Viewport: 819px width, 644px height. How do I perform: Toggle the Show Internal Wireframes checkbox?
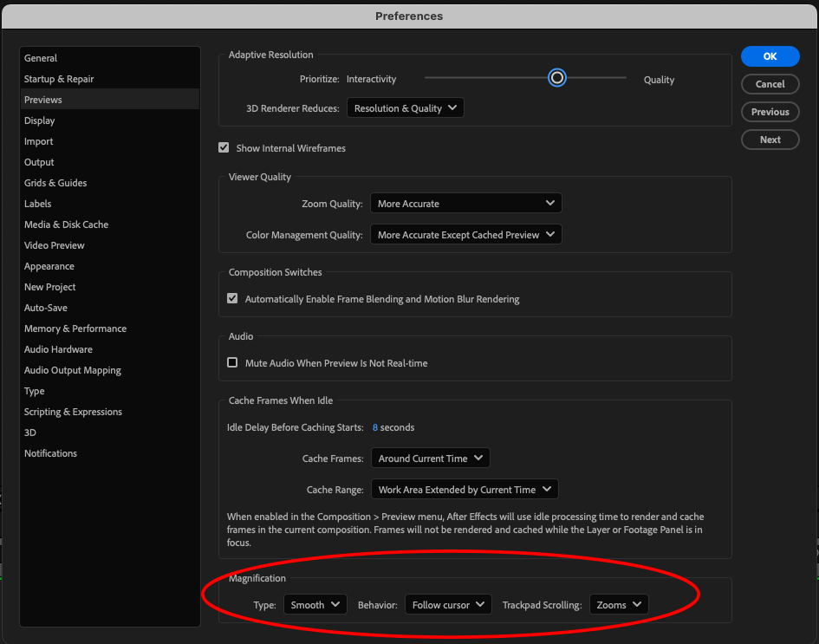(224, 147)
